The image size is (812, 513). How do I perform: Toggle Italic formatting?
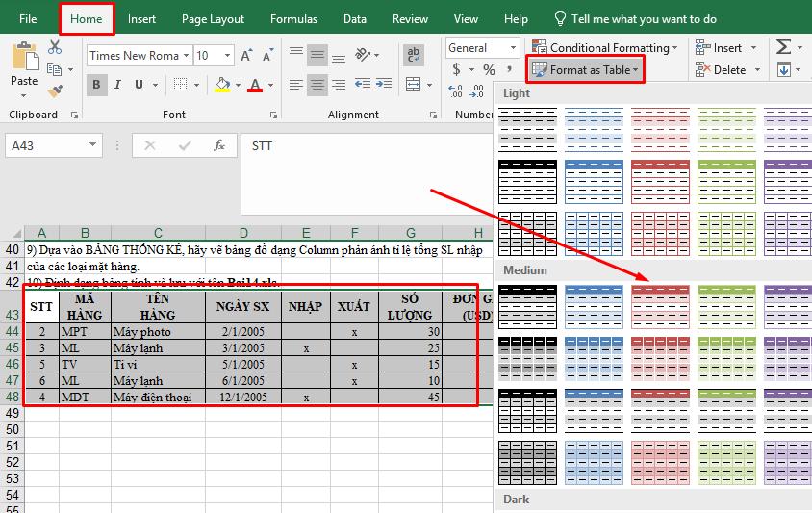tap(118, 85)
